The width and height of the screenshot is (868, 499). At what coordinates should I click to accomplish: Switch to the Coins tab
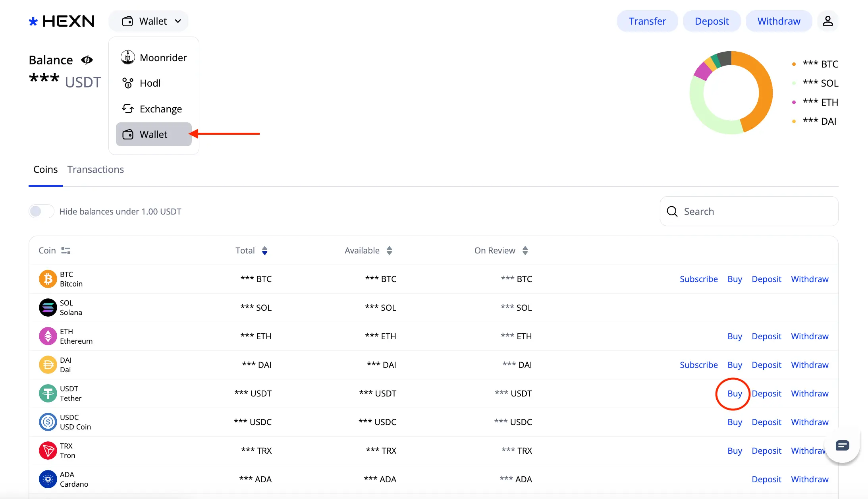(46, 170)
